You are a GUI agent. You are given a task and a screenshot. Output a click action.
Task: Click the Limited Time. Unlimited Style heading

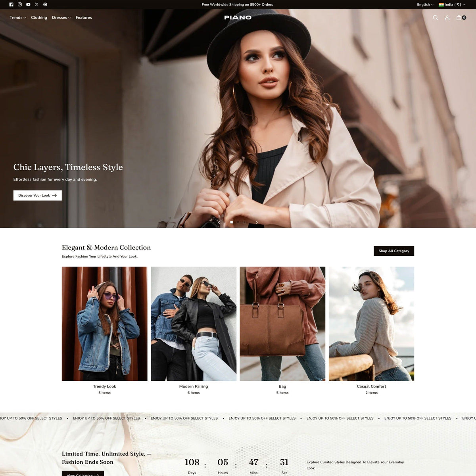coord(106,458)
